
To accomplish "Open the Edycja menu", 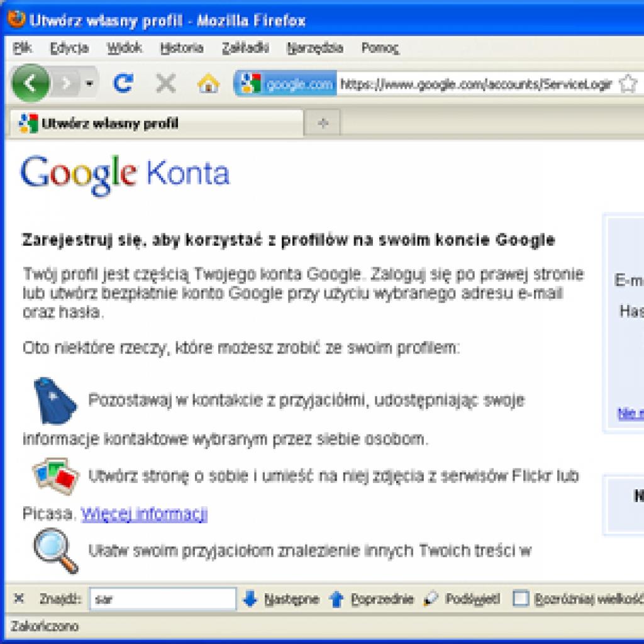I will tap(69, 48).
